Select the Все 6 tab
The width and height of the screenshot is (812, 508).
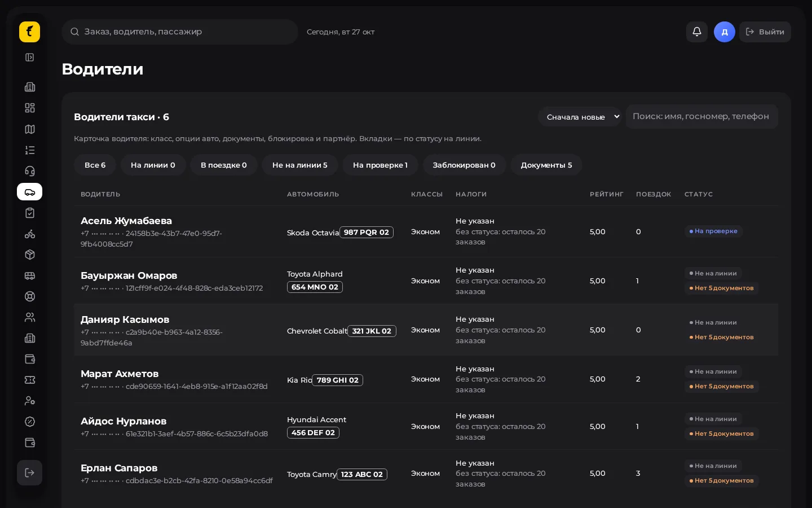[95, 165]
